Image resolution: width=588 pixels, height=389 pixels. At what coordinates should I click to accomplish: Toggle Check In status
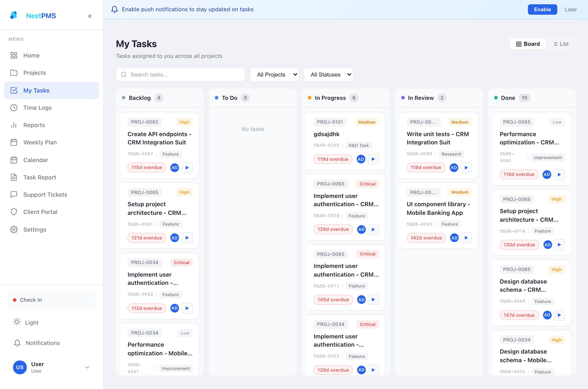click(x=52, y=300)
